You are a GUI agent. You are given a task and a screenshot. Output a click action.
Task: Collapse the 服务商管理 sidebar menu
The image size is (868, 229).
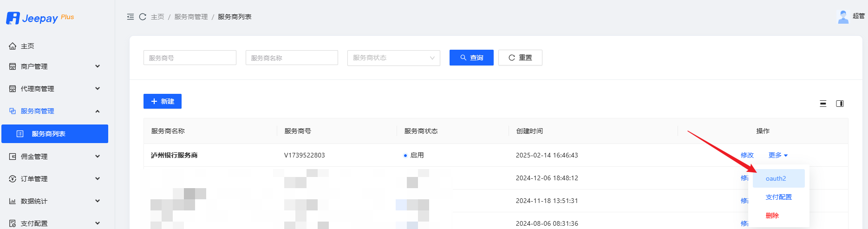55,111
